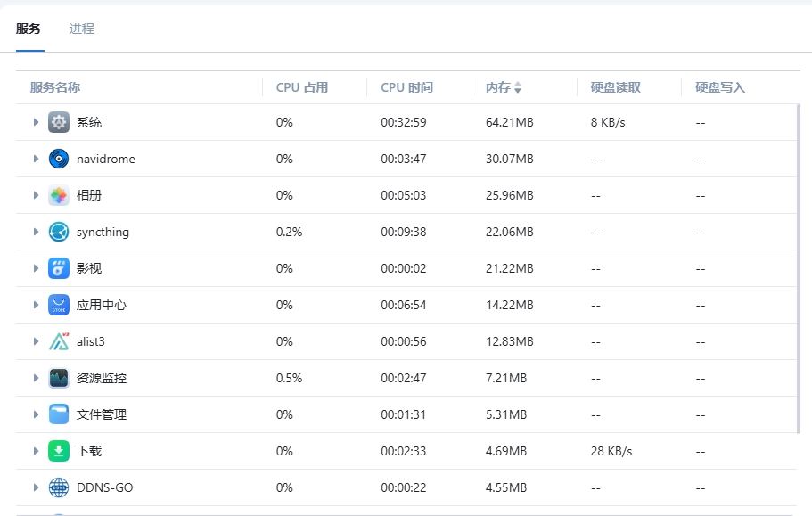812x516 pixels.
Task: Select the 相册 service name
Action: coord(89,196)
